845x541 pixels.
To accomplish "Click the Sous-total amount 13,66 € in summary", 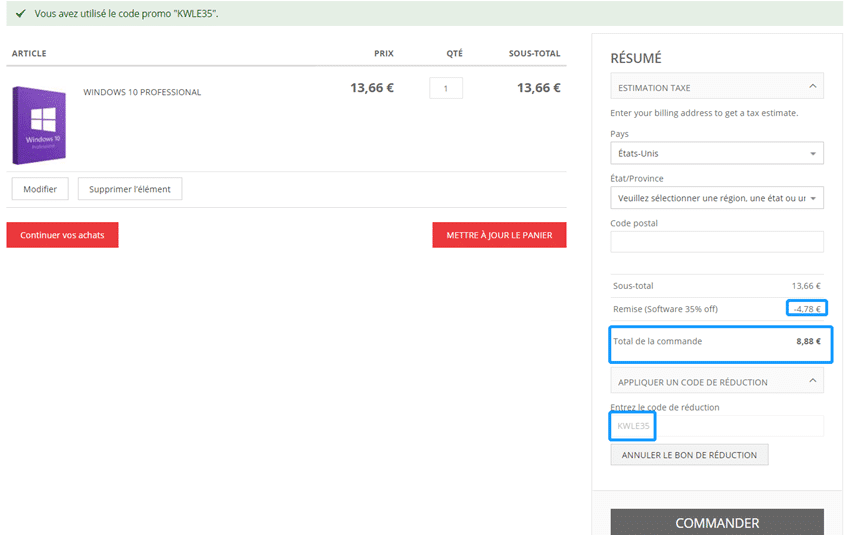I will 806,286.
